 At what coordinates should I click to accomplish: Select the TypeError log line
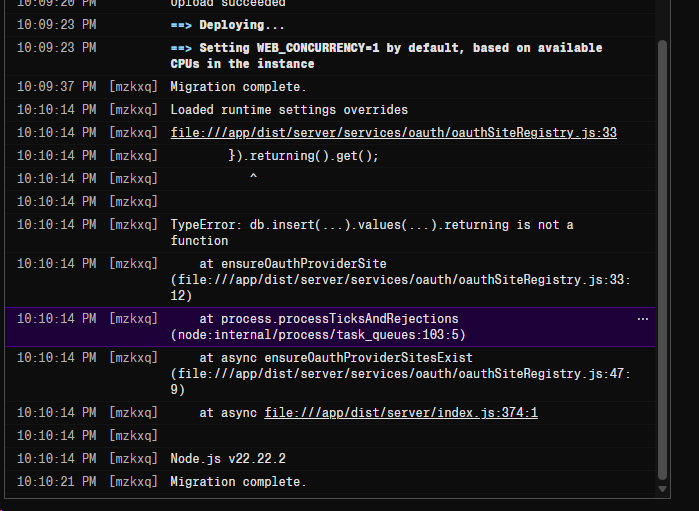pyautogui.click(x=330, y=232)
